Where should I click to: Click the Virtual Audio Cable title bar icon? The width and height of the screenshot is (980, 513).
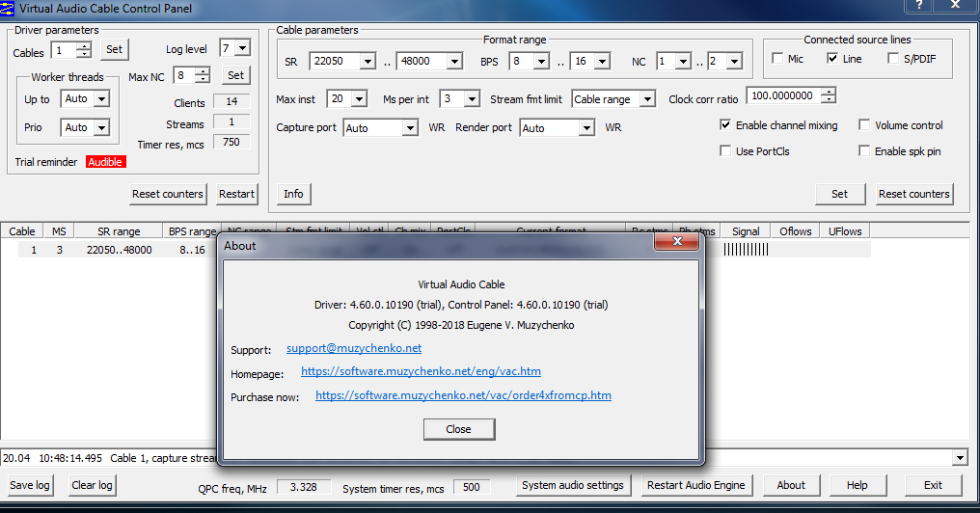pos(8,8)
